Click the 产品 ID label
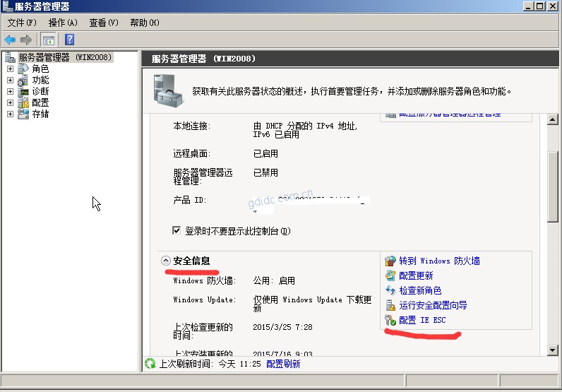 190,200
